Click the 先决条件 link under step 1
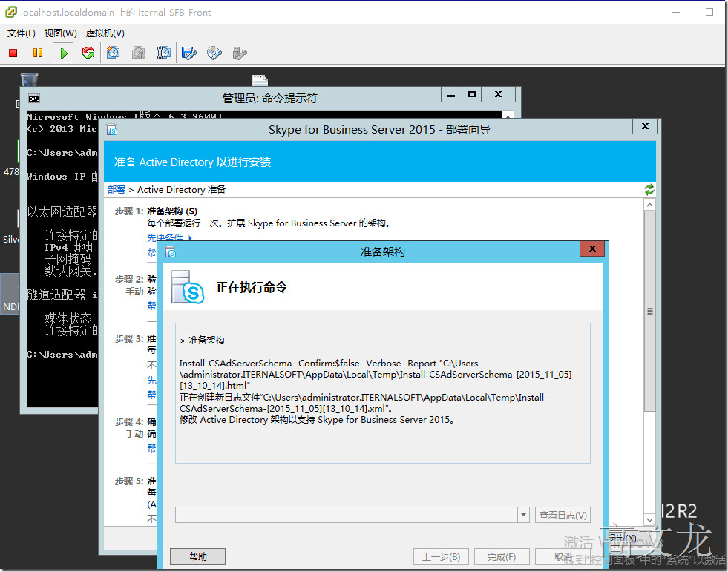Viewport: 728px width, 572px height. 165,237
